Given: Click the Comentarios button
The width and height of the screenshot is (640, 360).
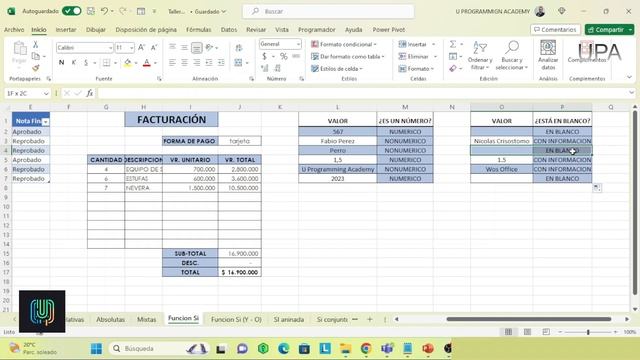Looking at the screenshot, I should [x=555, y=29].
